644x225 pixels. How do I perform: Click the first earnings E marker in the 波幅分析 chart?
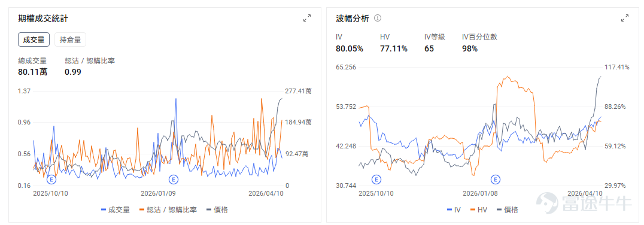pos(376,180)
